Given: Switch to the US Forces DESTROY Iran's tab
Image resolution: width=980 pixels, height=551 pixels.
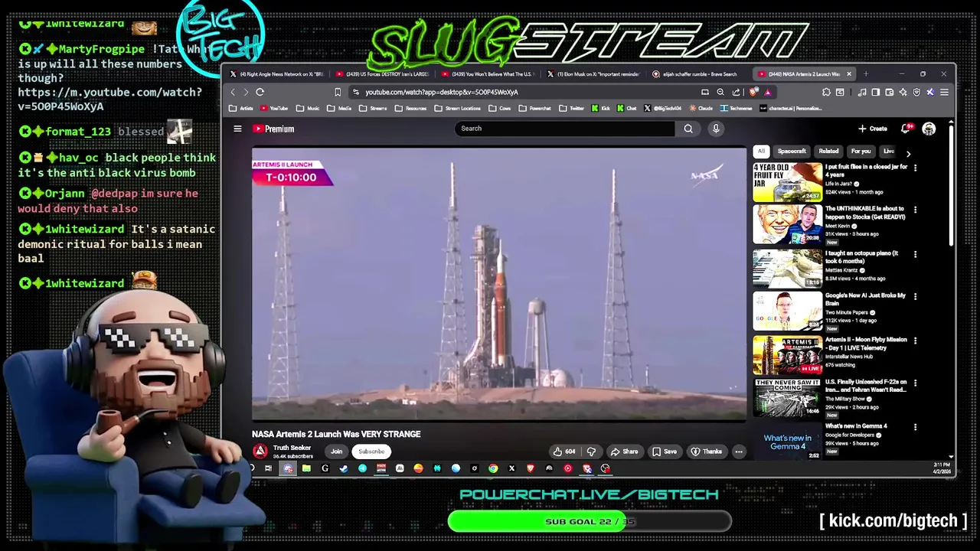Looking at the screenshot, I should click(x=383, y=74).
